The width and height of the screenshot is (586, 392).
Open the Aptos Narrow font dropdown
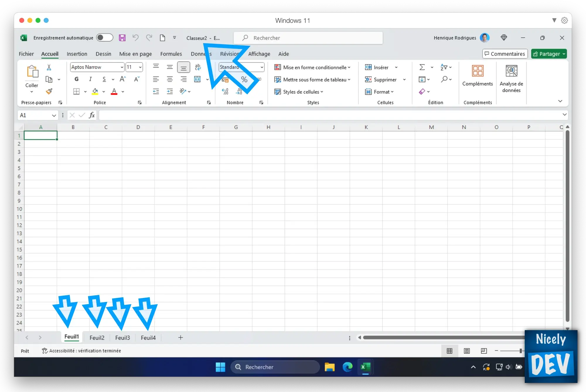point(122,67)
